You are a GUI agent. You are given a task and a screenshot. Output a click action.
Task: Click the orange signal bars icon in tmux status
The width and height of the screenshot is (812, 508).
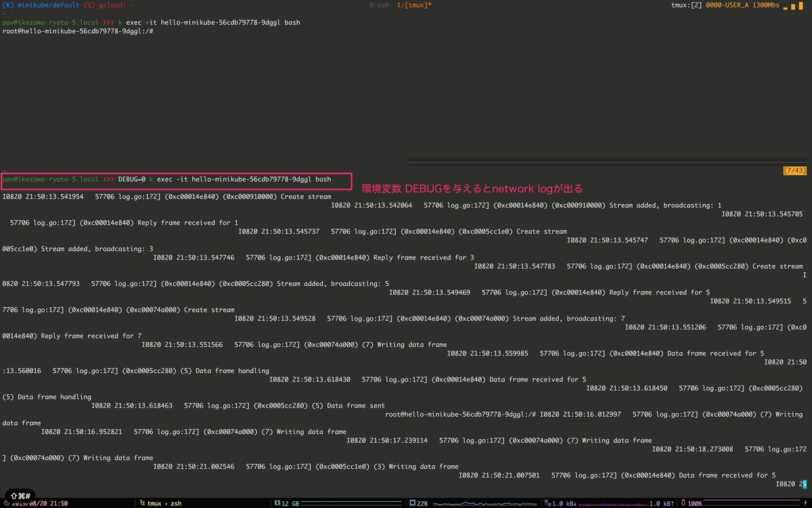(793, 5)
